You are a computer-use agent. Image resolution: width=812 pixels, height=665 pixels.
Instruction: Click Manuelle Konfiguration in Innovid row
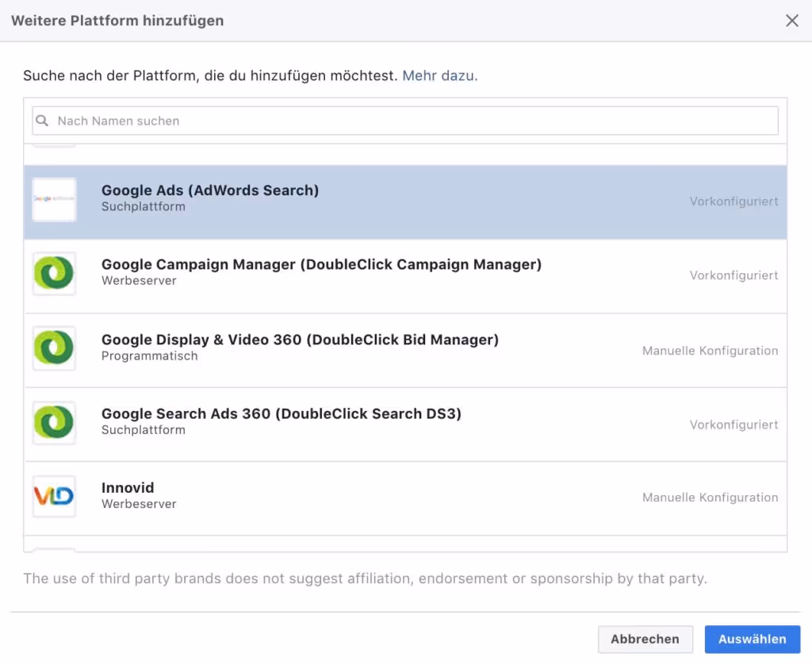pyautogui.click(x=710, y=498)
